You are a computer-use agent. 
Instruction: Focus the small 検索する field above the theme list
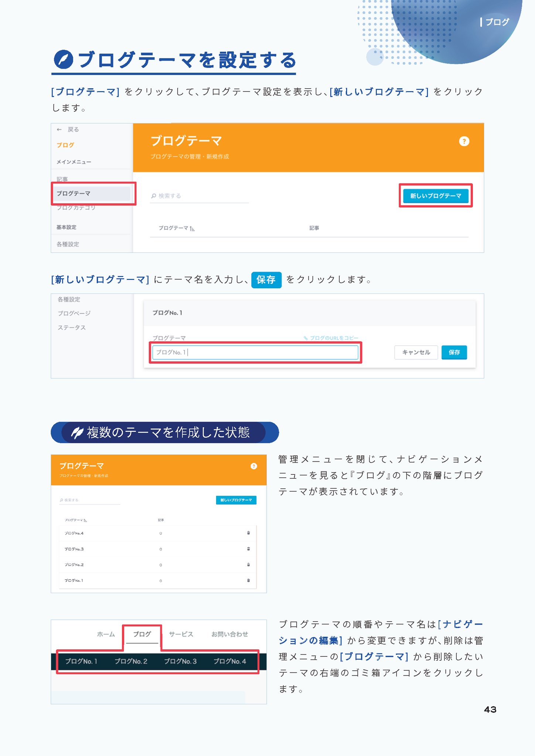coord(90,500)
